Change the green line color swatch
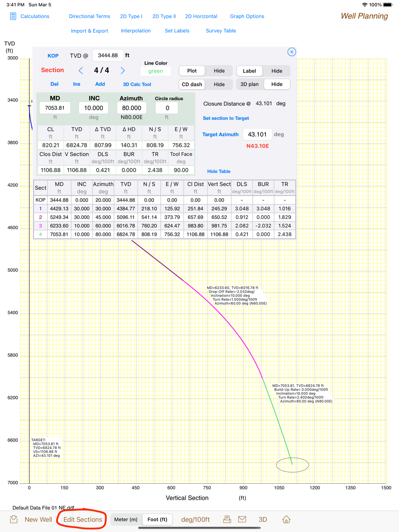The width and height of the screenshot is (399, 532). coord(156,71)
